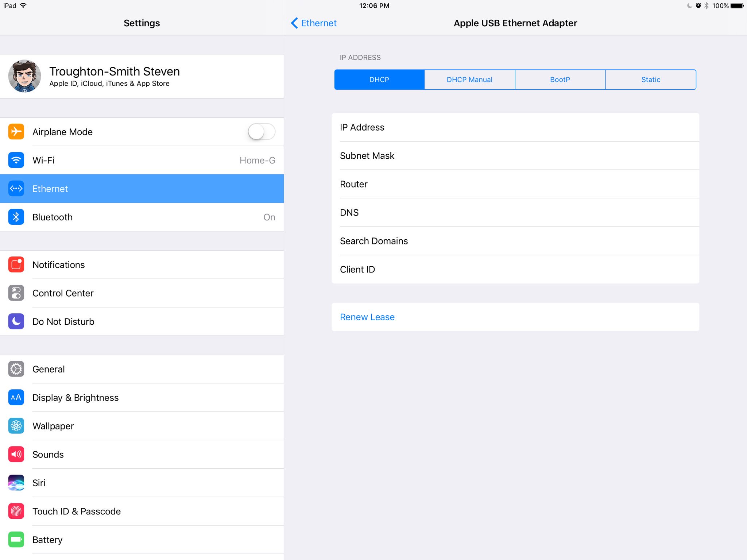
Task: Open Notifications red icon
Action: point(16,265)
